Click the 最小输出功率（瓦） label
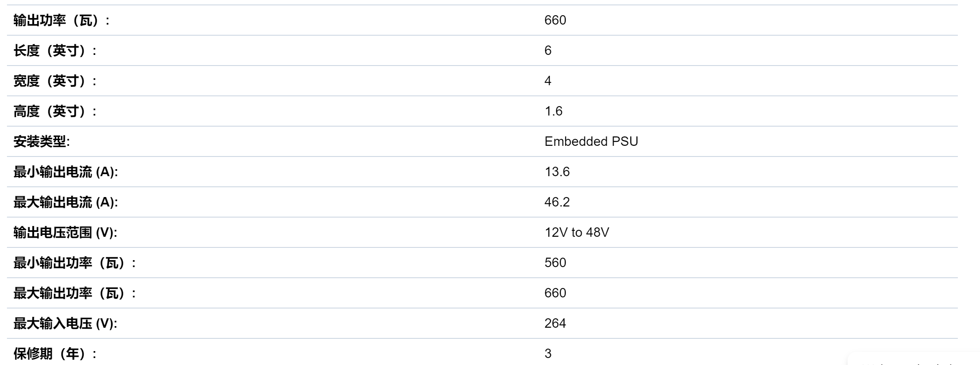Viewport: 980px width, 365px height. coord(74,263)
